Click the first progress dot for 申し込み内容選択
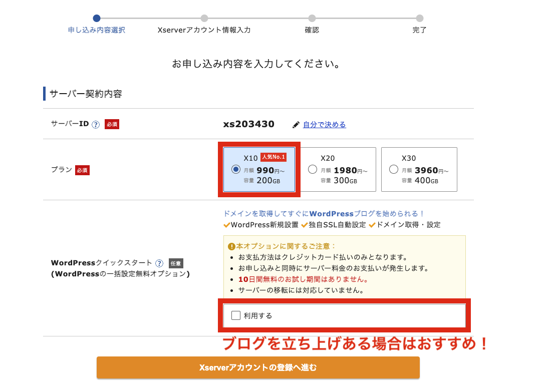This screenshot has height=392, width=550. 97,18
